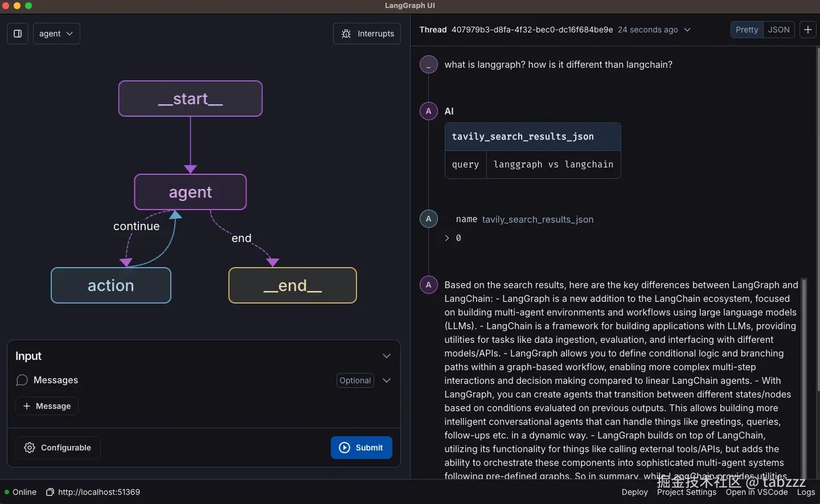Copy the localhost URL via icon

[x=50, y=492]
